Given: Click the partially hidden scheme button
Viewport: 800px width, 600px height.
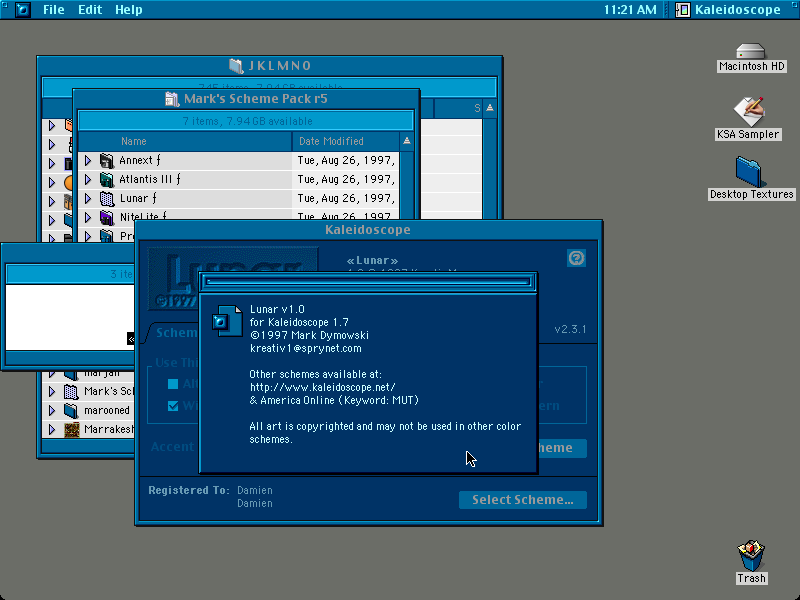Looking at the screenshot, I should click(x=562, y=448).
